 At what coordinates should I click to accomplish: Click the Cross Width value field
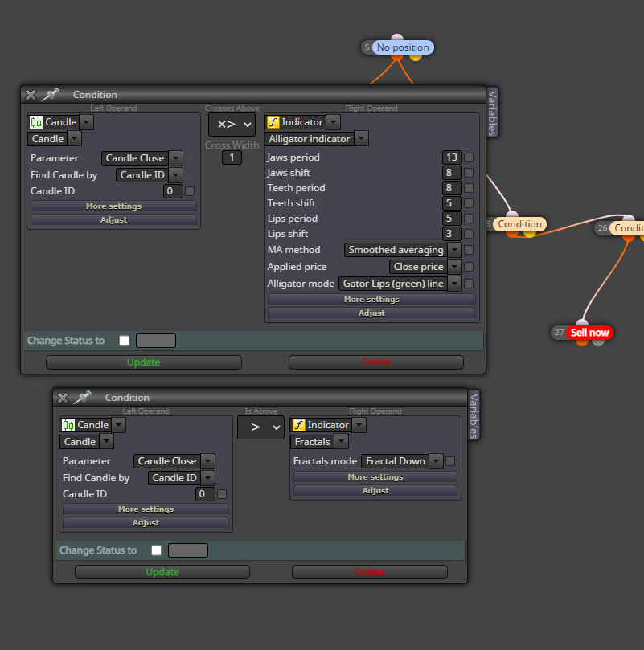click(232, 157)
